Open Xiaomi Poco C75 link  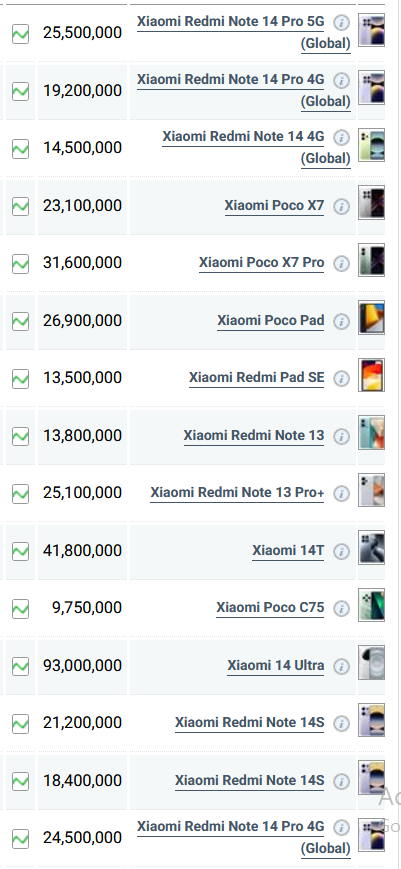[270, 608]
